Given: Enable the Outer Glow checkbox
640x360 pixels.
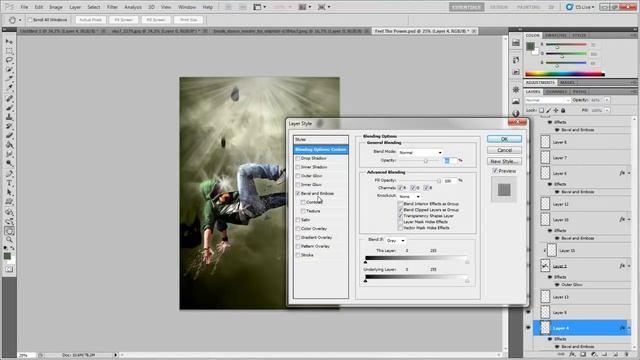Looking at the screenshot, I should (298, 176).
